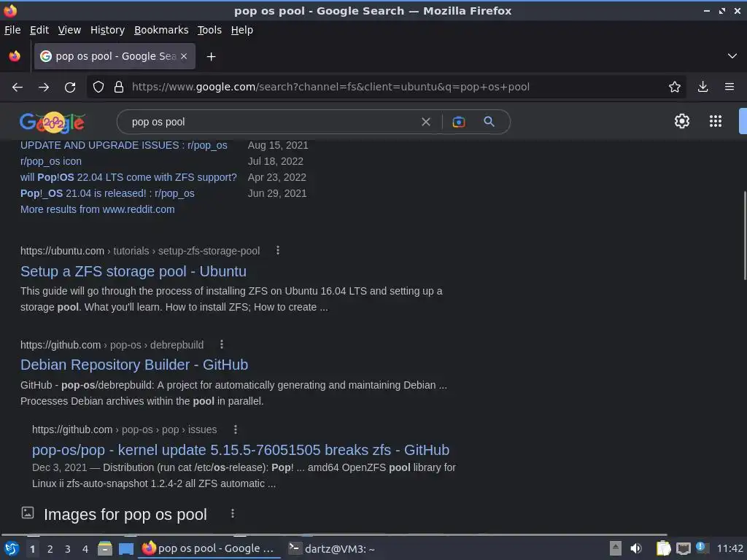
Task: Open the update notification tray icon
Action: tap(702, 547)
